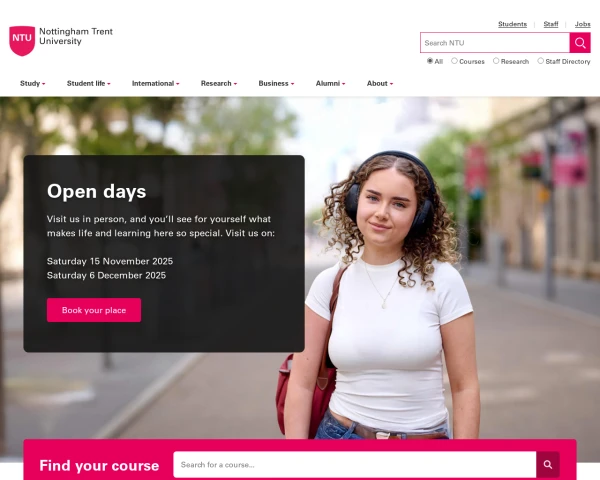600x480 pixels.
Task: Open the Research navigation dropdown
Action: [219, 83]
